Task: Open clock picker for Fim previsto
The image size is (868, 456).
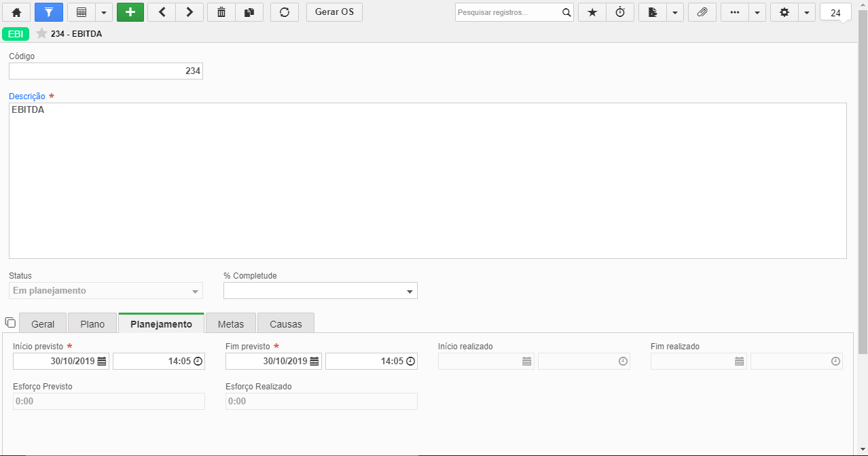Action: (x=411, y=362)
